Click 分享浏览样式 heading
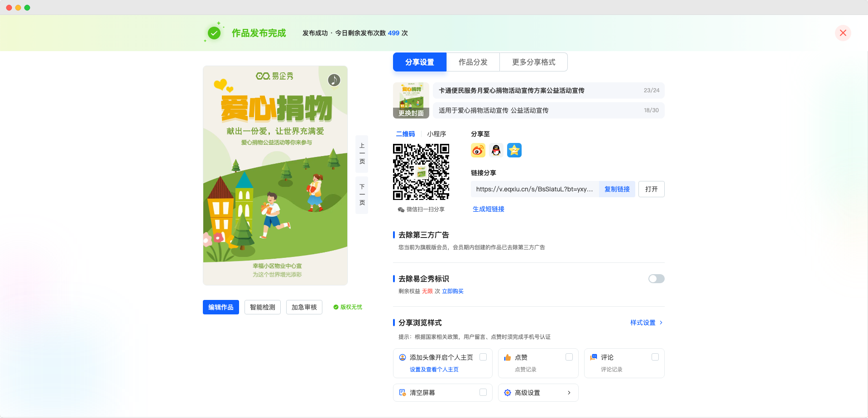Image resolution: width=868 pixels, height=418 pixels. (420, 323)
